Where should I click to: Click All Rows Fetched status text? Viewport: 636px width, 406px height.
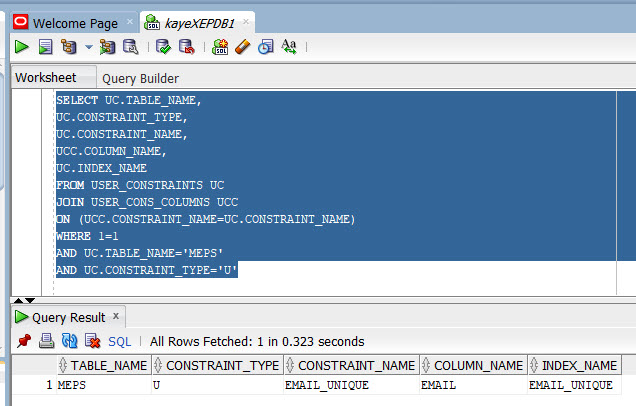click(257, 342)
